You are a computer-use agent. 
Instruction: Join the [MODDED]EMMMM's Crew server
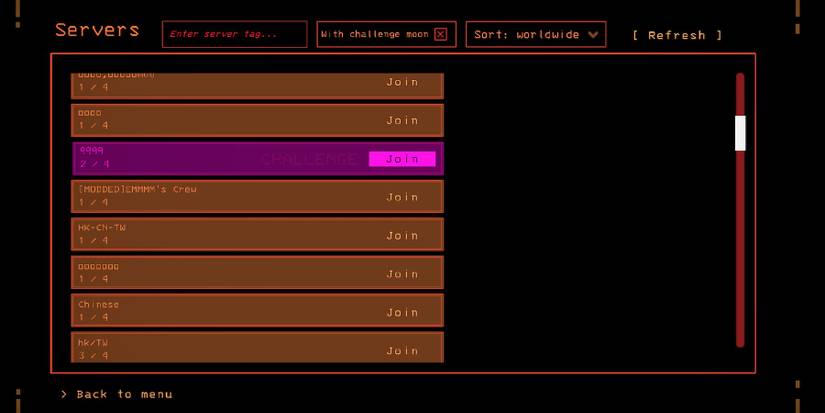coord(402,197)
